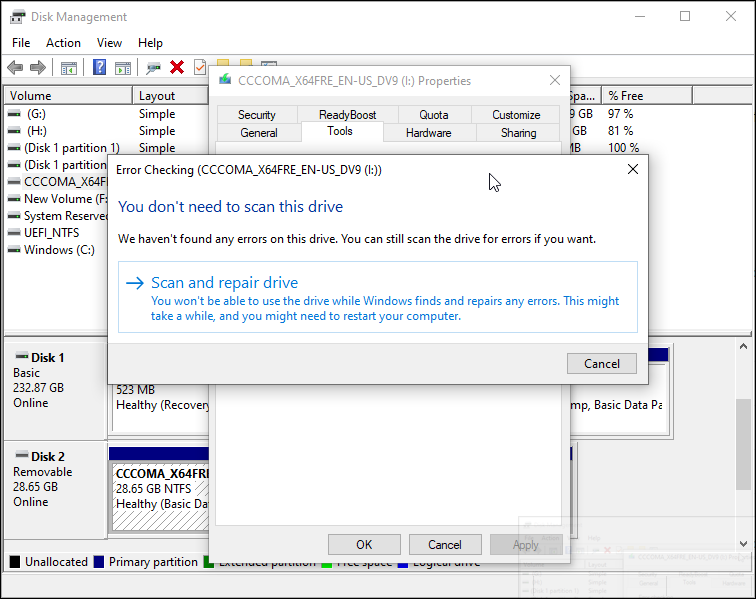The width and height of the screenshot is (756, 599).
Task: Click the Properties checkmark toolbar icon
Action: click(x=199, y=67)
